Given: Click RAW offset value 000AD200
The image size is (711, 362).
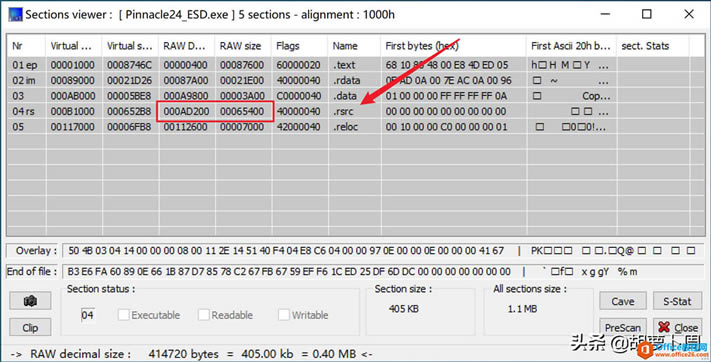Looking at the screenshot, I should click(186, 111).
